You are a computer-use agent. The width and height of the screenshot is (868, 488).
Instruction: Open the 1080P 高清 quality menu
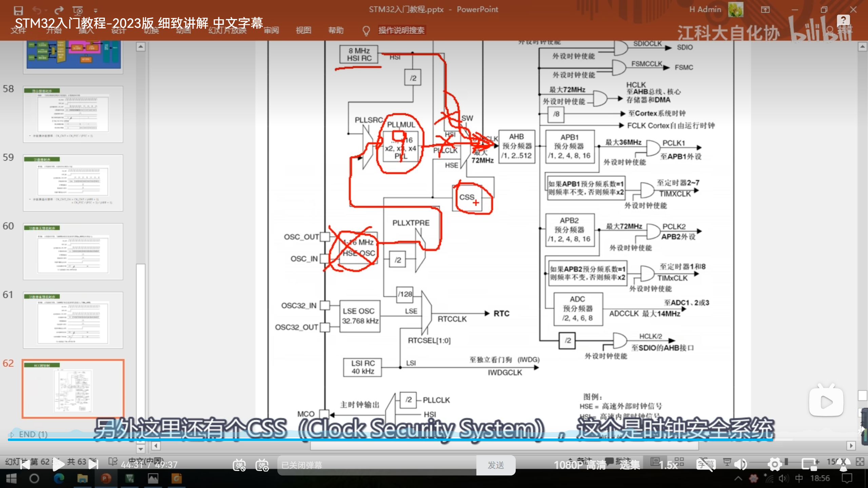coord(580,465)
